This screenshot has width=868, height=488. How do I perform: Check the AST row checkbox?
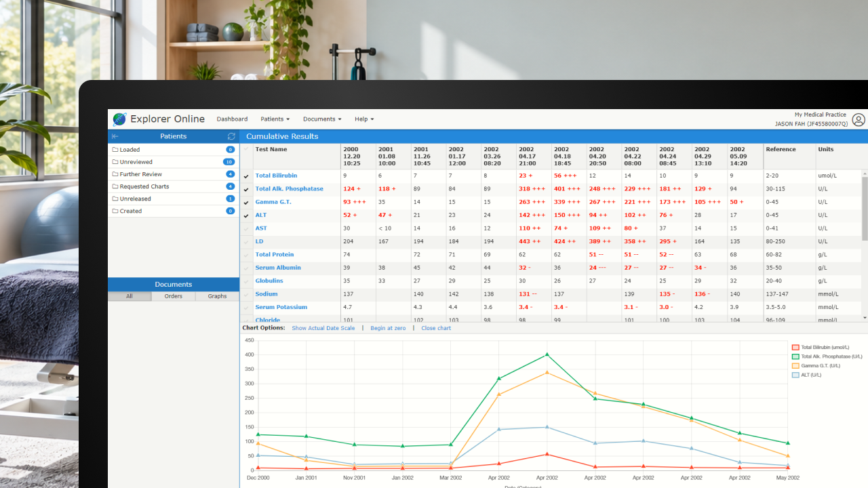tap(246, 228)
